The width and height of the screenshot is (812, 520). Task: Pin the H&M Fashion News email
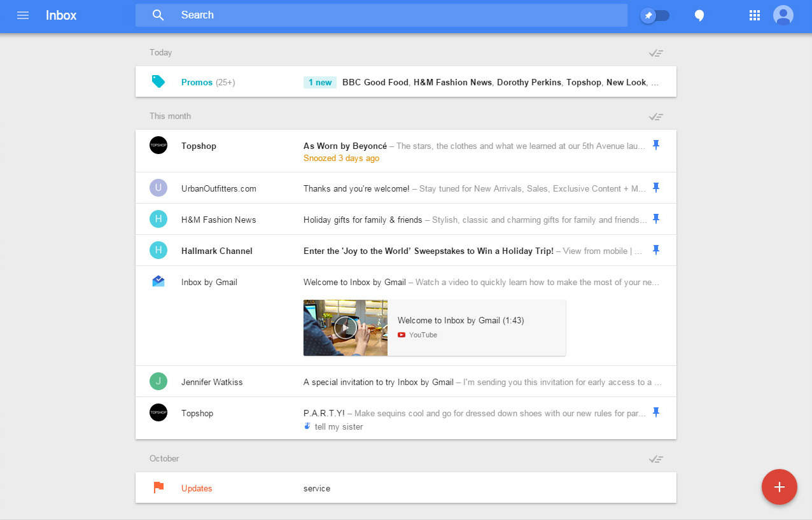(656, 218)
